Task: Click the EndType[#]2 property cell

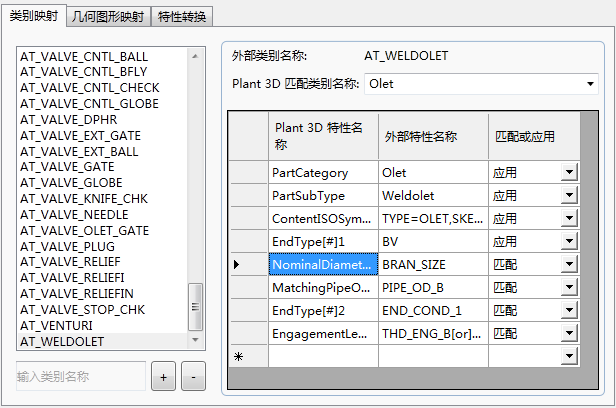Action: point(323,311)
